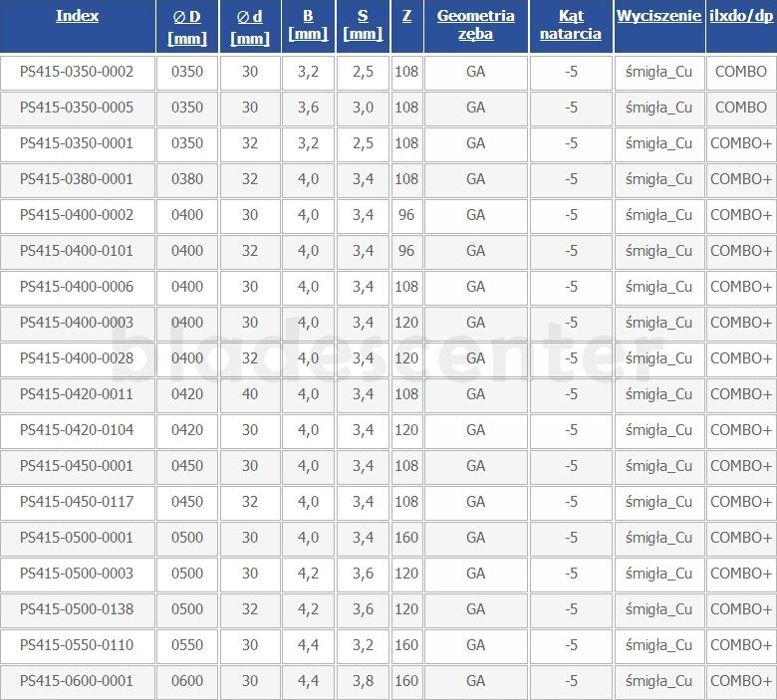777x700 pixels.
Task: Sort by the B [mm] header
Action: coord(308,25)
